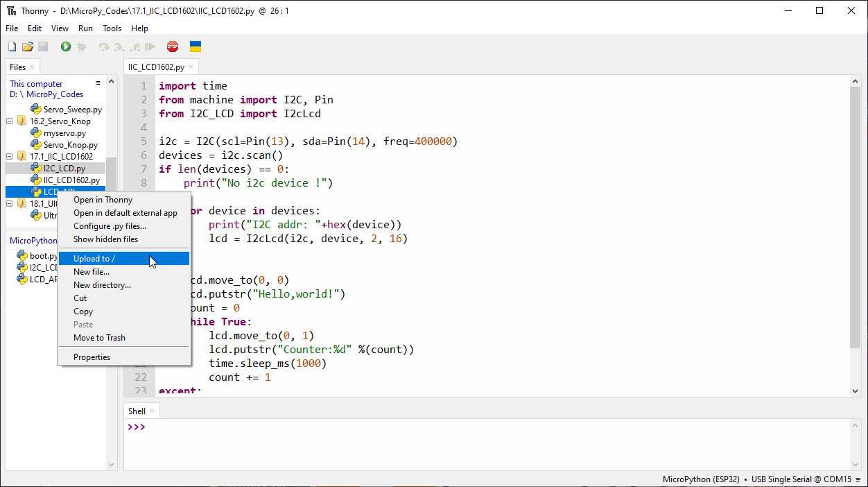This screenshot has height=487, width=868.
Task: Collapse 17.1_IIC_LCD1602 via its minus box
Action: 10,157
